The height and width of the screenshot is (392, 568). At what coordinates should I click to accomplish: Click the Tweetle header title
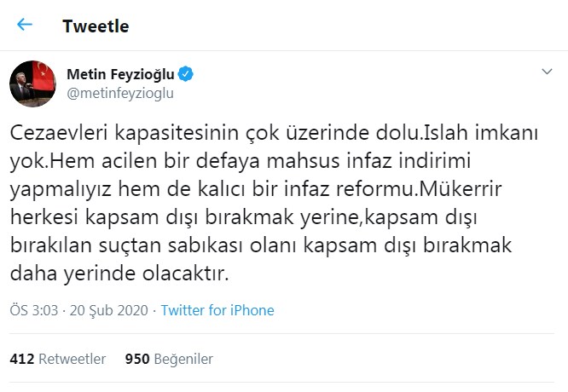pyautogui.click(x=96, y=26)
